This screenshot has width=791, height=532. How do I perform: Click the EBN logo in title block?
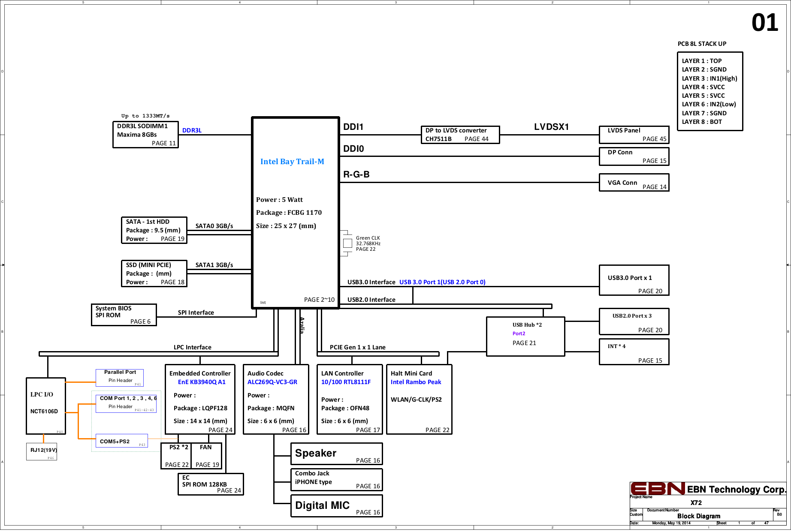(x=658, y=489)
